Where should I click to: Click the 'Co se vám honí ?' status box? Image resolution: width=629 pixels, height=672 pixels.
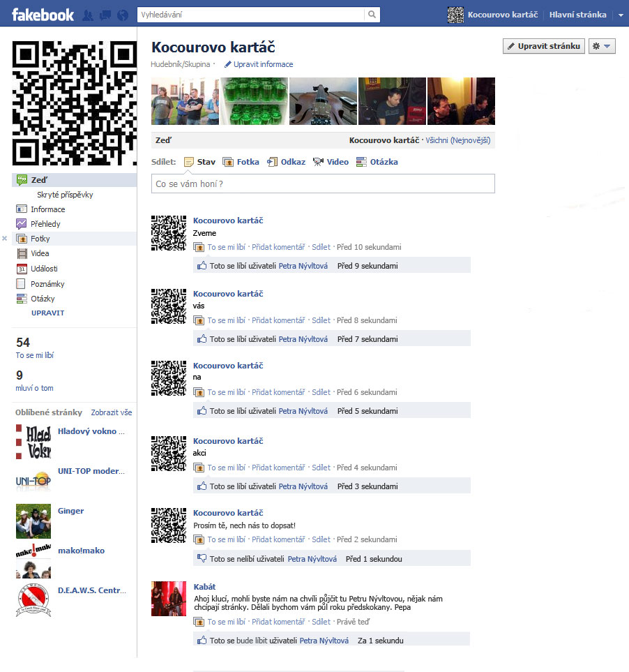[323, 184]
